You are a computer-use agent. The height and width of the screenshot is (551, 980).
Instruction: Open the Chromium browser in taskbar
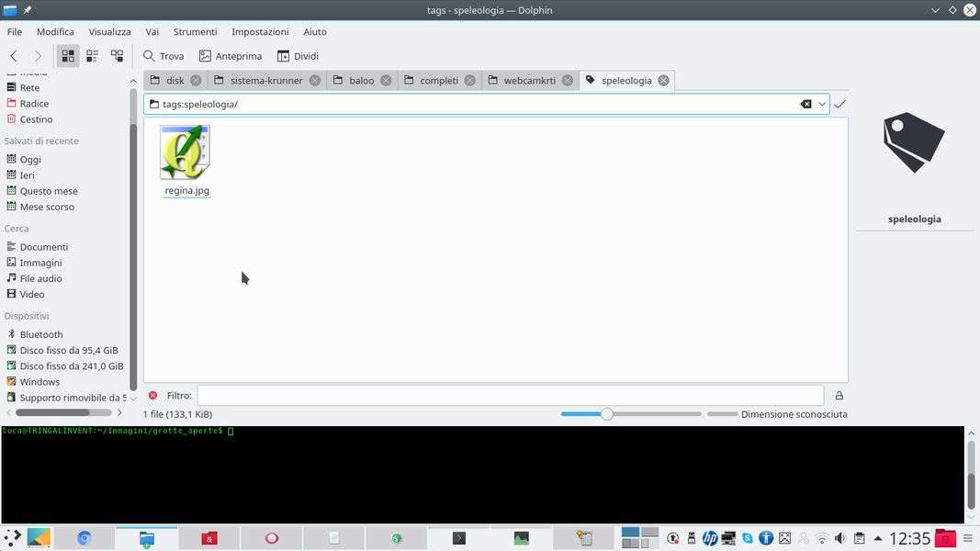click(x=84, y=538)
